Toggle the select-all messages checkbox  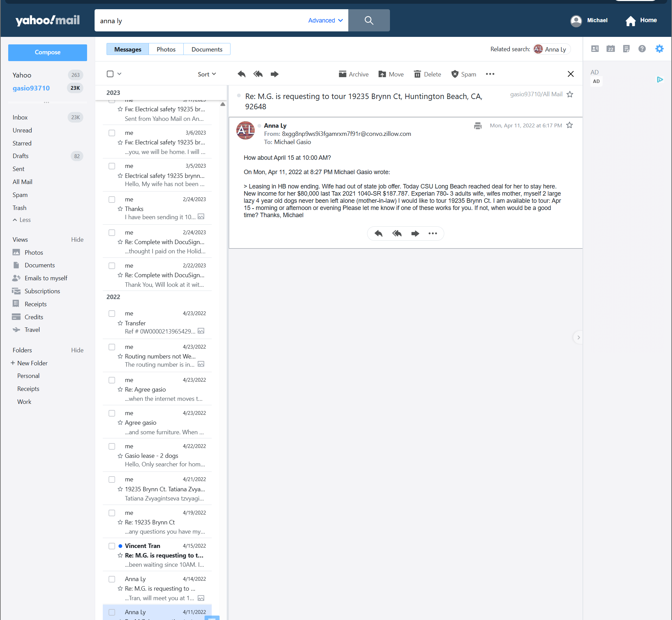point(110,74)
